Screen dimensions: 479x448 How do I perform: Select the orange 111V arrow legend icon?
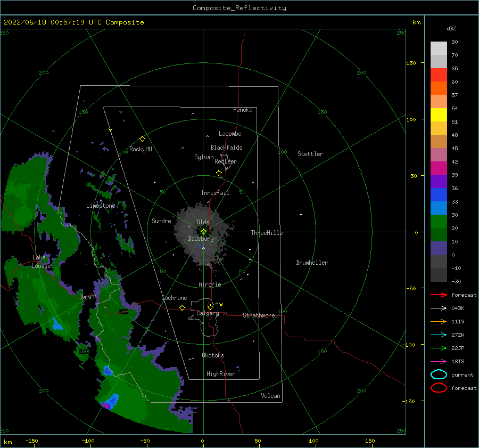pos(439,321)
